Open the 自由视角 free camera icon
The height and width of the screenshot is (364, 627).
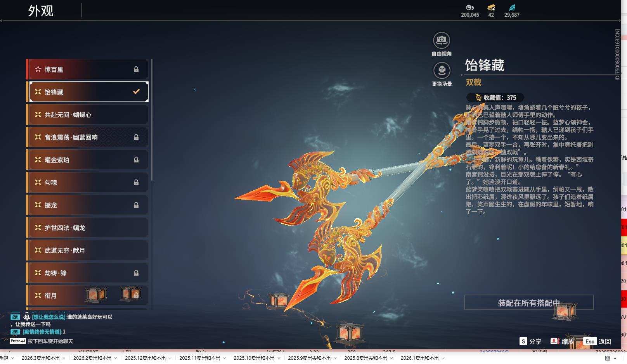pos(442,39)
